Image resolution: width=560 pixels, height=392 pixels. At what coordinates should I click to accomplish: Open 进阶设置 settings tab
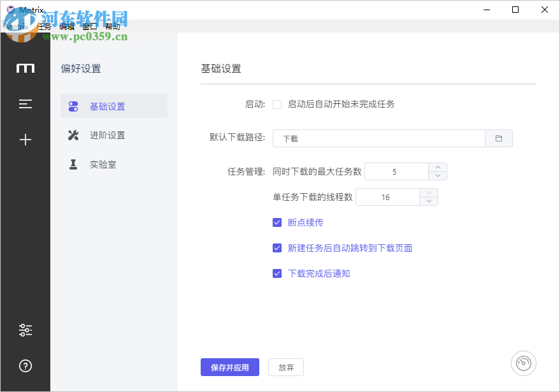pyautogui.click(x=107, y=135)
